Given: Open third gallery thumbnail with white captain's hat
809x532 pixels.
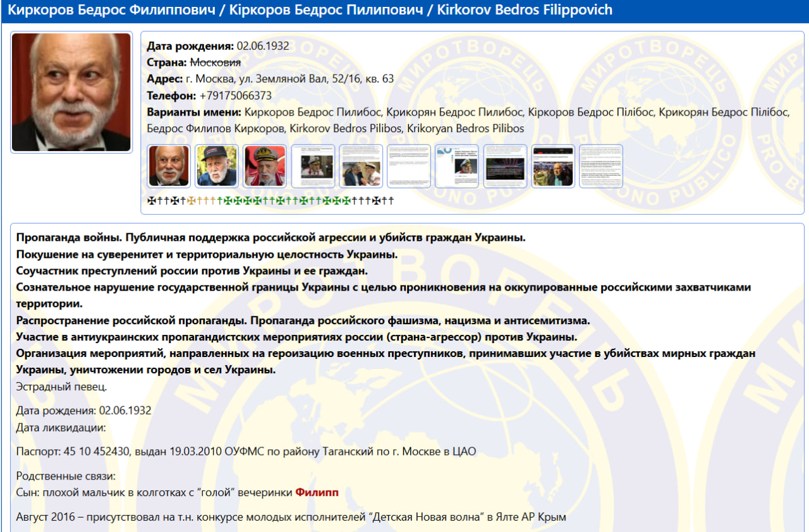Looking at the screenshot, I should coord(265,166).
